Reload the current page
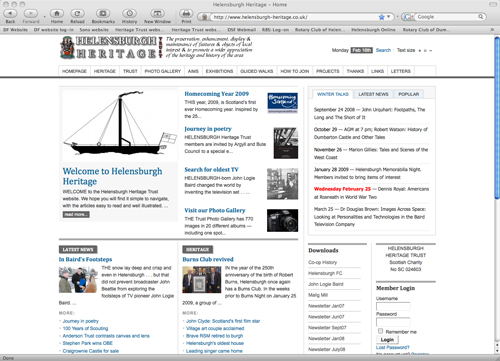 [x=77, y=13]
